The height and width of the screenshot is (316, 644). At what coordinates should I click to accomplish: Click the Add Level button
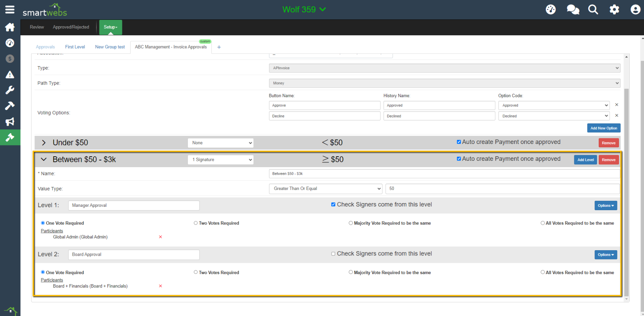pyautogui.click(x=586, y=160)
